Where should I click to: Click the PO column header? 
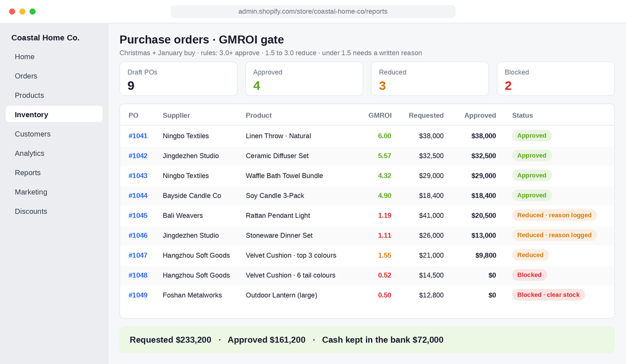pos(133,115)
